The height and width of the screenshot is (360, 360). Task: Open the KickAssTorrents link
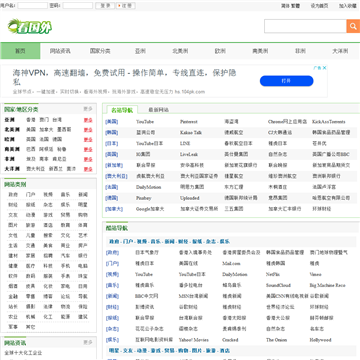tap(329, 122)
